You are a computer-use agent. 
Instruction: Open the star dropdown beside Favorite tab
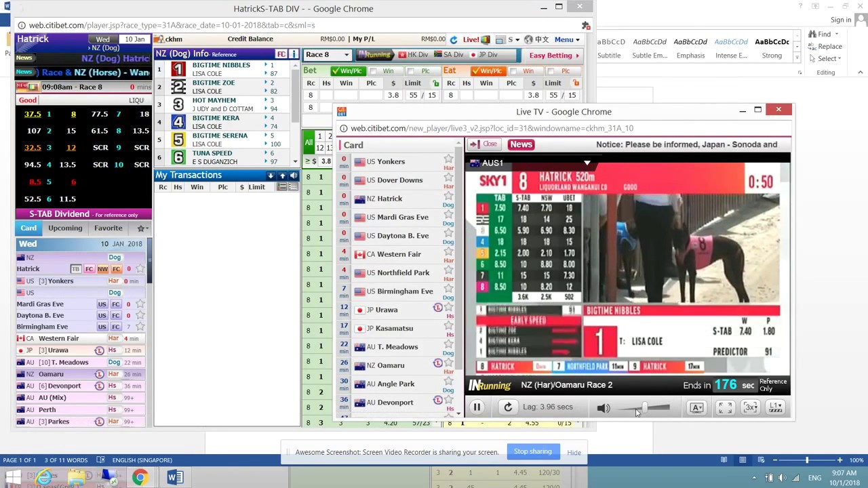point(142,228)
